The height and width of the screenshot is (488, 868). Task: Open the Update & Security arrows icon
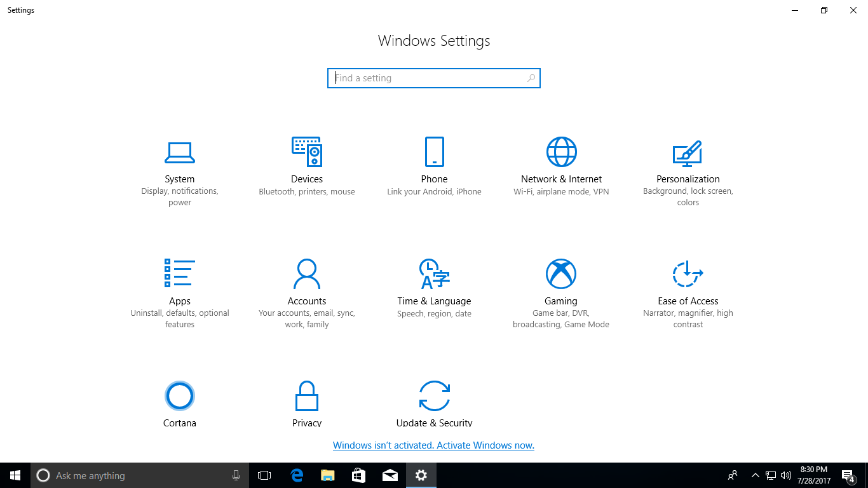click(434, 396)
